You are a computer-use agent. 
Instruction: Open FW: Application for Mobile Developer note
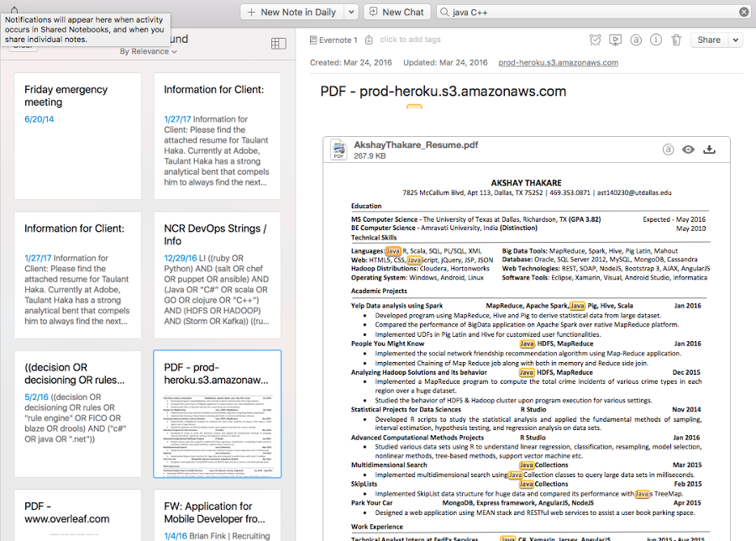coord(218,515)
